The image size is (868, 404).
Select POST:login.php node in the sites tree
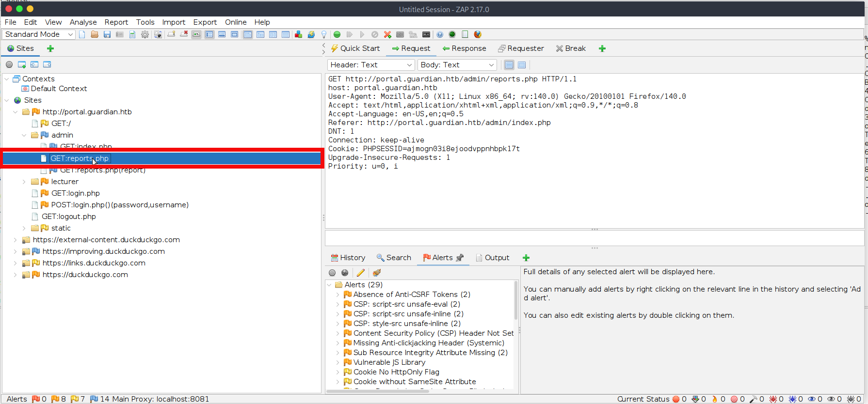[119, 205]
